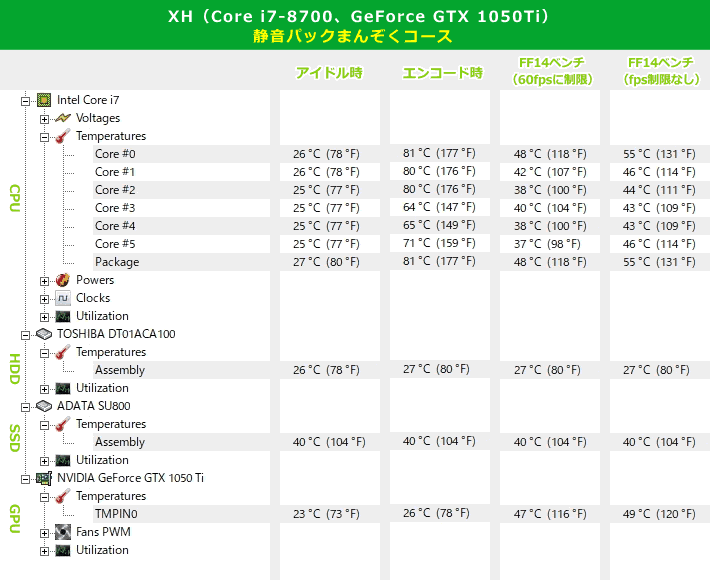
Task: Click Core #0 encode value 81 °C
Action: coord(439,153)
